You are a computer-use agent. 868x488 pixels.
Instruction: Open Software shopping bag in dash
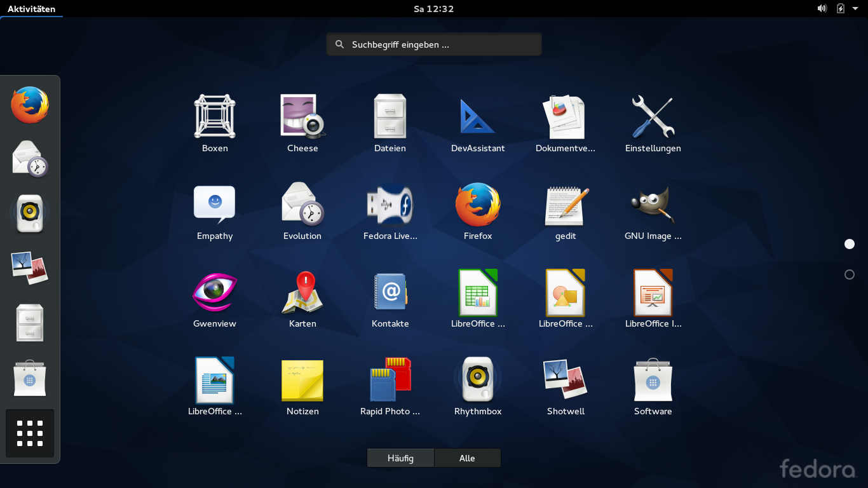tap(30, 378)
